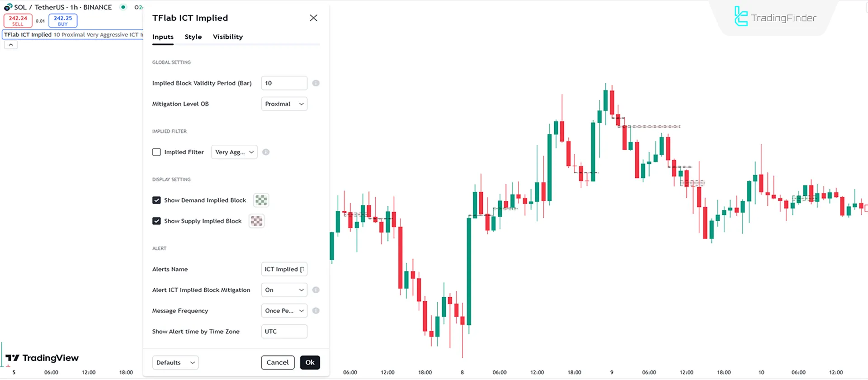
Task: Open the Mitigation Level OB Proximal dropdown
Action: [284, 104]
